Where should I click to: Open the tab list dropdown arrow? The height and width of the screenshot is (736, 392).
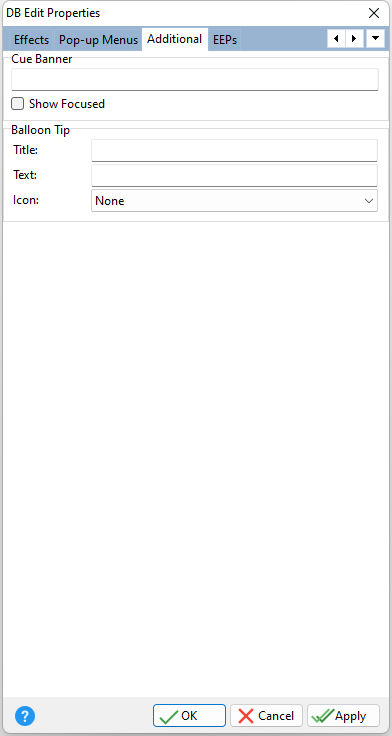tap(375, 39)
